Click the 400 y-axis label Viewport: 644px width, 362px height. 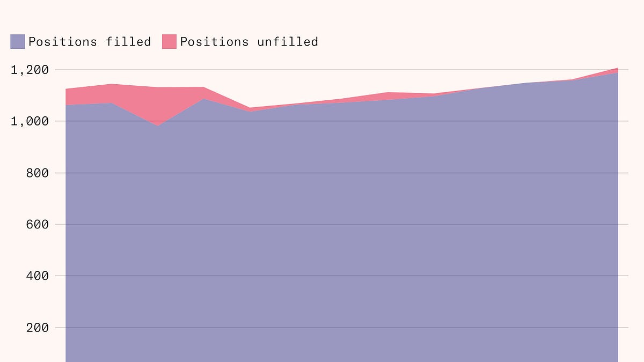[38, 276]
